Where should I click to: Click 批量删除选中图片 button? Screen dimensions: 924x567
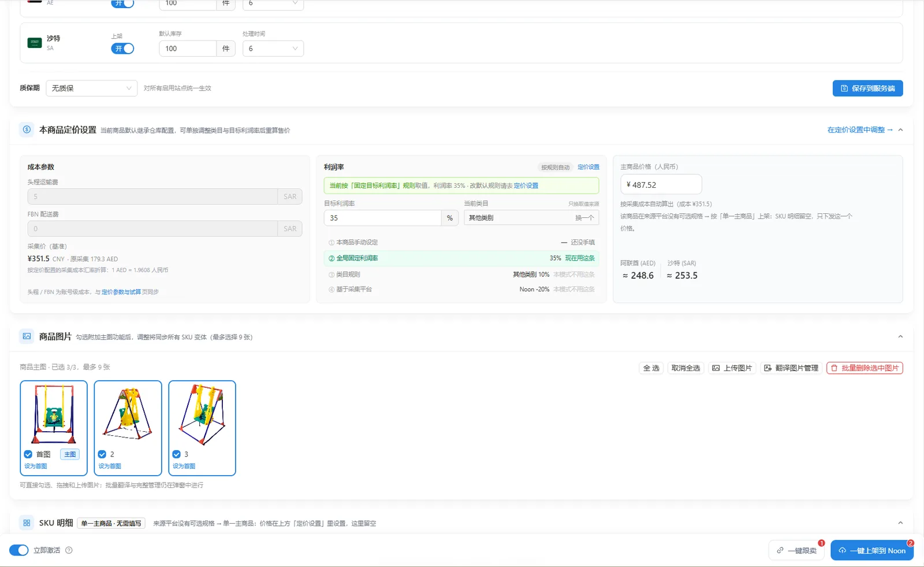tap(865, 368)
